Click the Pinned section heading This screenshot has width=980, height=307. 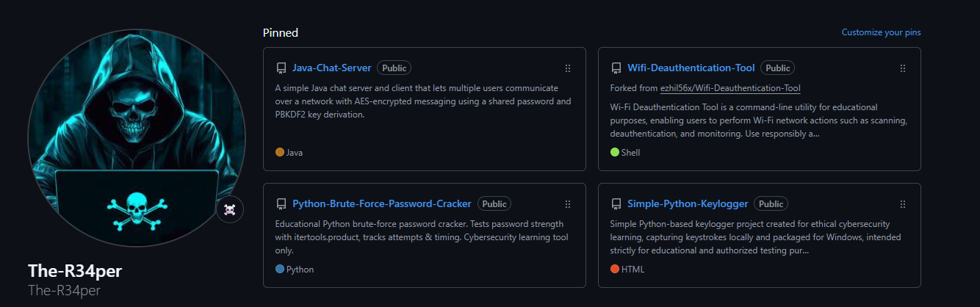pyautogui.click(x=281, y=32)
